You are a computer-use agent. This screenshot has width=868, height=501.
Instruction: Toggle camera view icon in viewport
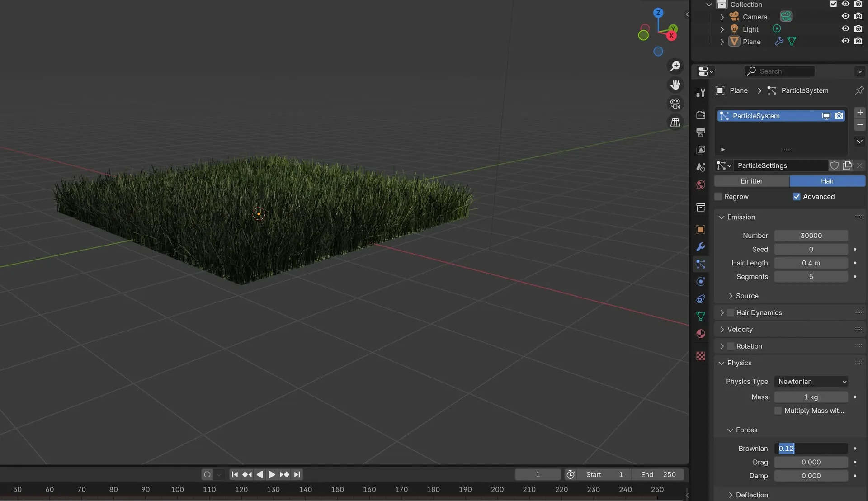[x=675, y=104]
